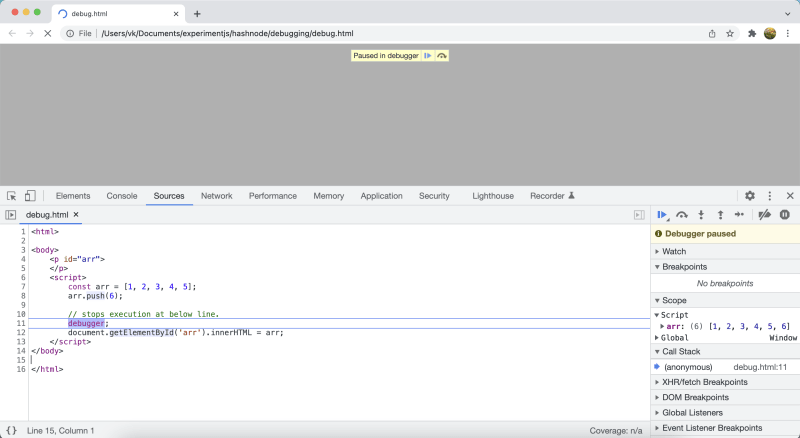Open the Recorder panel

[x=552, y=196]
